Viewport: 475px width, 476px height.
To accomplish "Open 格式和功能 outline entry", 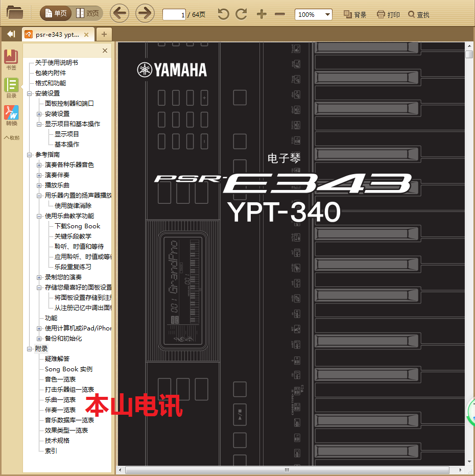I will point(51,83).
